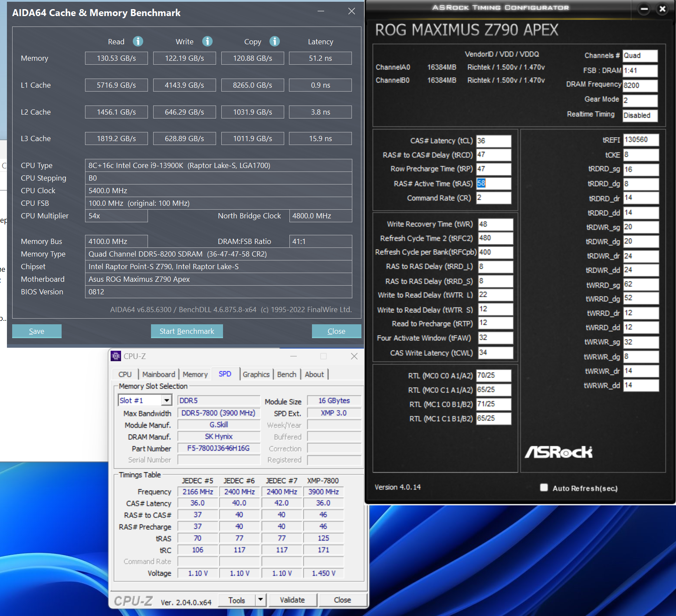This screenshot has height=616, width=676.
Task: Click the Max Bandwidth DDR5-7800 value
Action: pyautogui.click(x=219, y=413)
